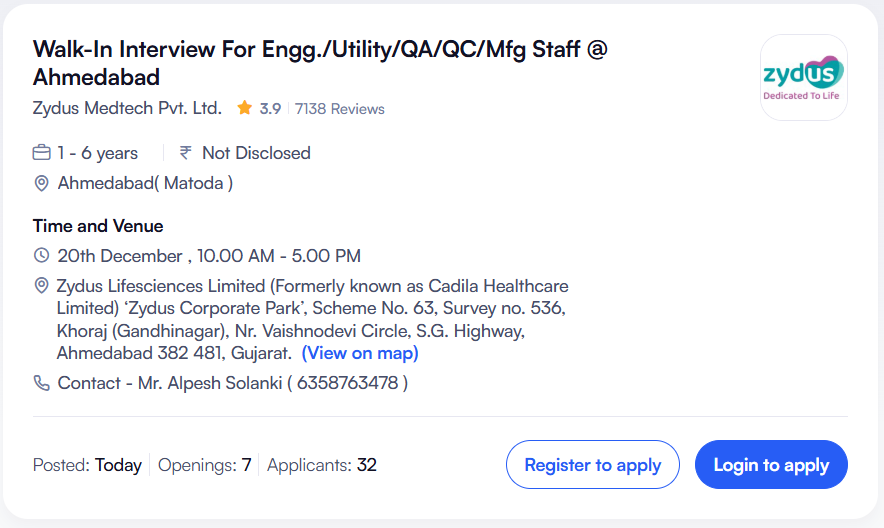Click the Applicants: 32 count
The height and width of the screenshot is (528, 884).
322,465
